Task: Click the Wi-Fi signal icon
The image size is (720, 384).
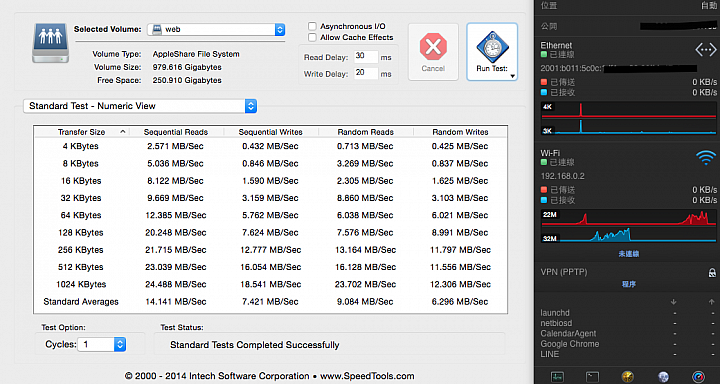Action: tap(706, 158)
